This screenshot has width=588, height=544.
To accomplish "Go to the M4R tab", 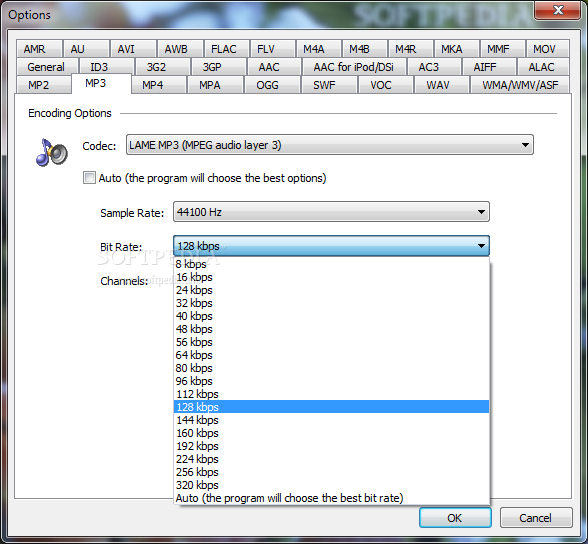I will pyautogui.click(x=411, y=49).
